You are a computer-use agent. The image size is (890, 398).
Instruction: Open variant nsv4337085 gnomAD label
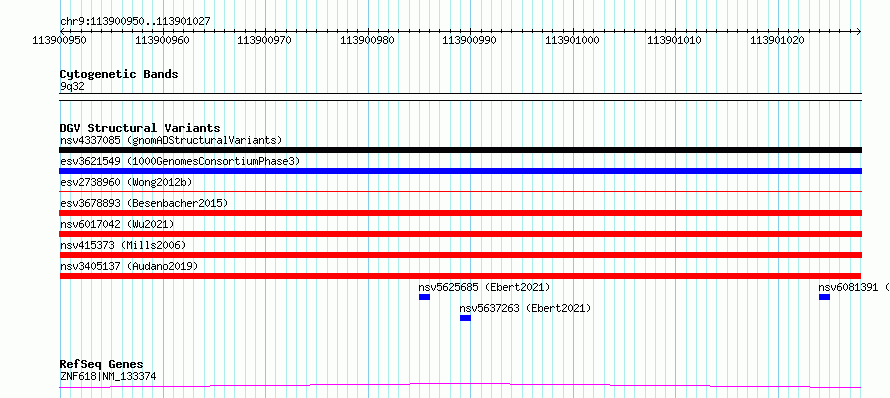coord(171,140)
